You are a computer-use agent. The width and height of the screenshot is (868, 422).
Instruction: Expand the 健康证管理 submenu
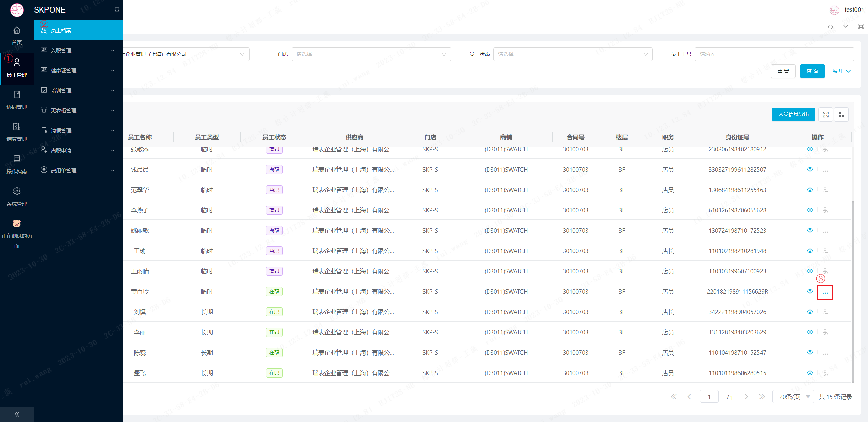click(78, 70)
